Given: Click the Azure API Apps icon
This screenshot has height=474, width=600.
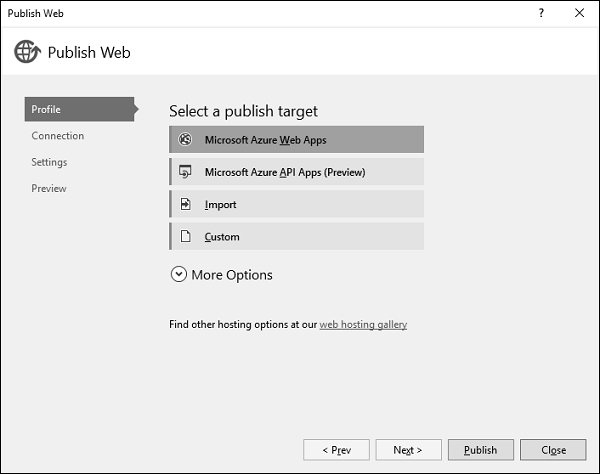Looking at the screenshot, I should click(x=185, y=172).
